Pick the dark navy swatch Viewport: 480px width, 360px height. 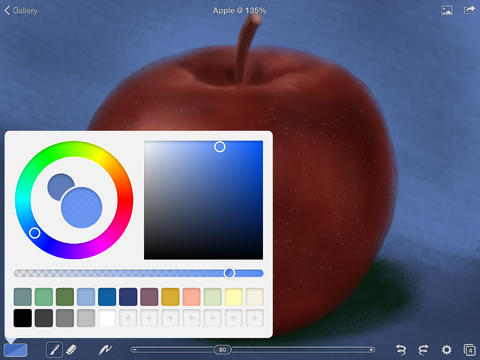click(128, 297)
